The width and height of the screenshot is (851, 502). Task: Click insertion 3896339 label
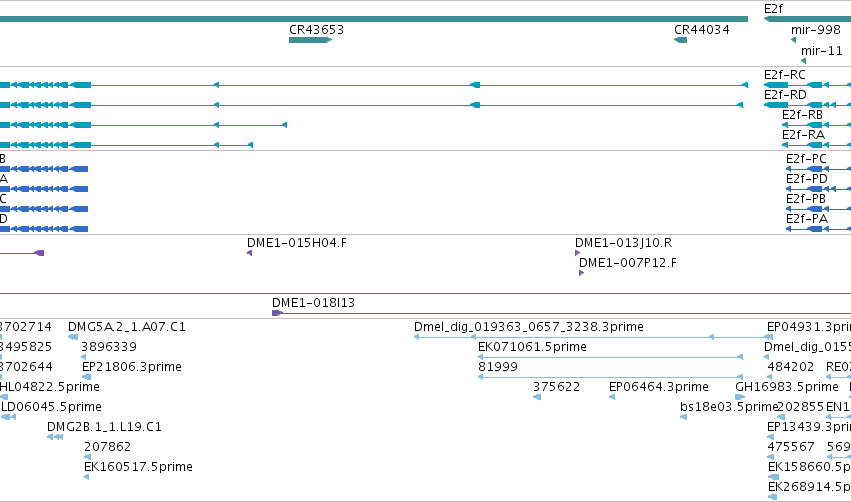point(109,347)
